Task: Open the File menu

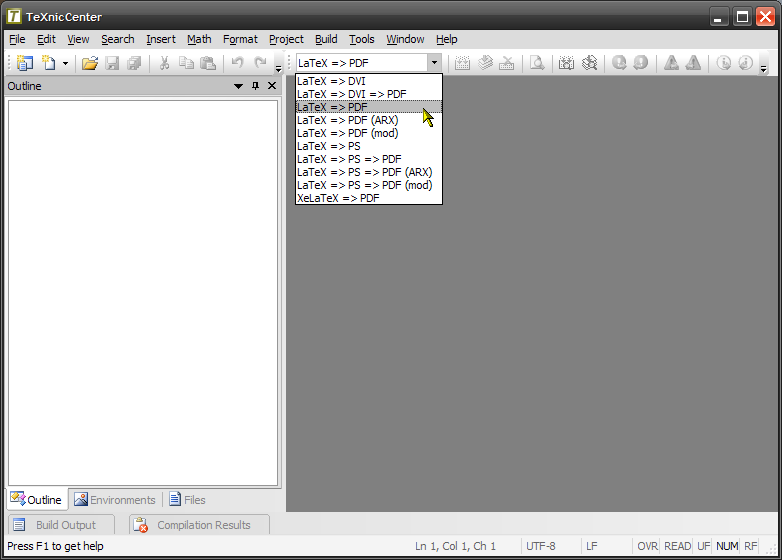Action: [x=17, y=39]
